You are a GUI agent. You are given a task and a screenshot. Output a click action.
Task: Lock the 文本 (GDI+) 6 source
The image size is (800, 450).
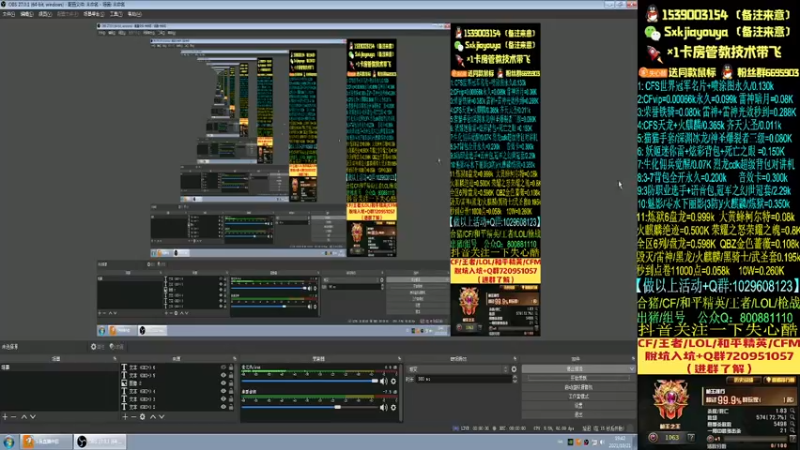click(x=231, y=367)
